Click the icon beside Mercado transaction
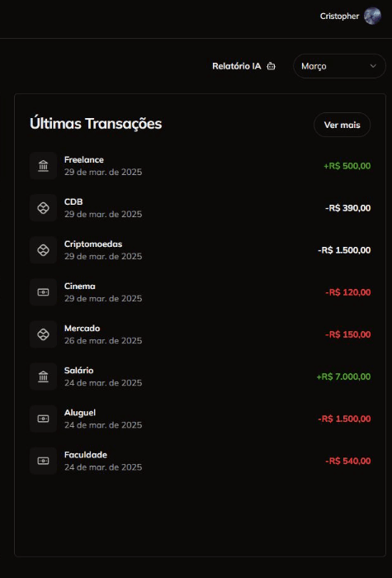This screenshot has height=578, width=392. [43, 334]
